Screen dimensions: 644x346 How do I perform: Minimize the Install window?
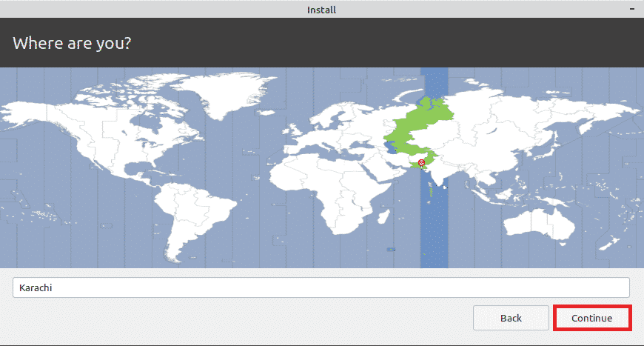632,9
